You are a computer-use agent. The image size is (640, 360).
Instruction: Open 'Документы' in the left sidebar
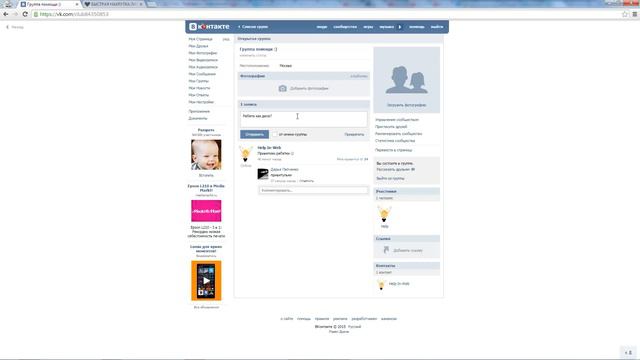tap(198, 118)
